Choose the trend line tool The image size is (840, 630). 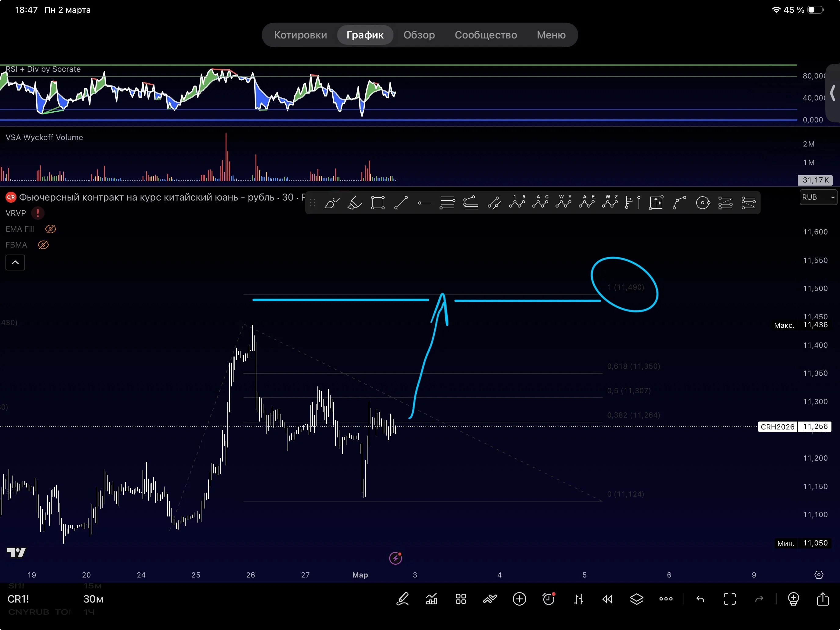401,203
